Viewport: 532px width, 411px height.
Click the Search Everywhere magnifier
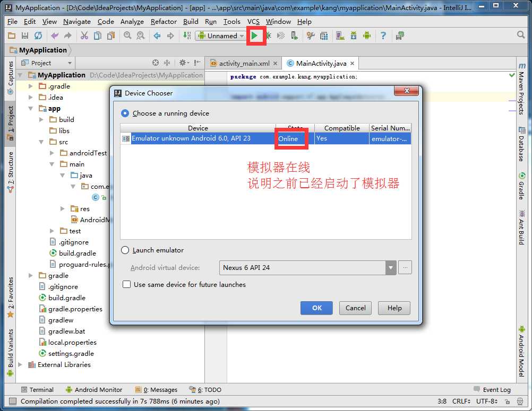pyautogui.click(x=521, y=34)
